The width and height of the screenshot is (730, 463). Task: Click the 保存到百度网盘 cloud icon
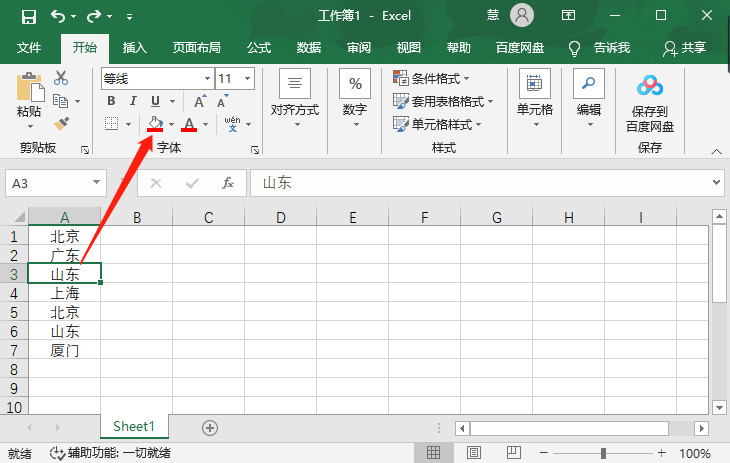tap(650, 86)
